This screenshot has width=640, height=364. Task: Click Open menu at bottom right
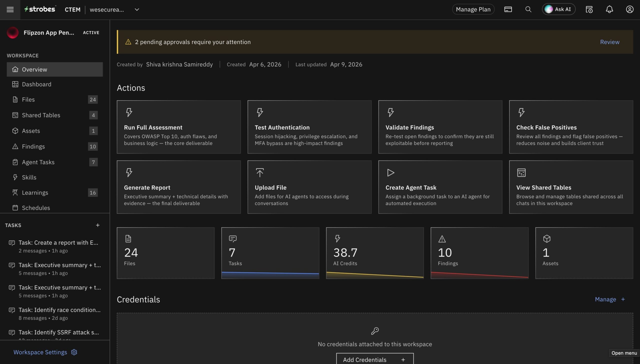coord(624,353)
